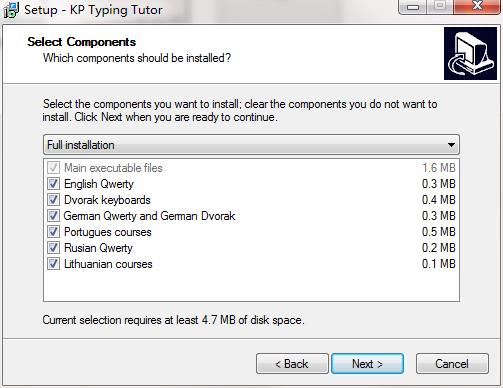Click empty area in components list
The width and height of the screenshot is (503, 388).
point(251,286)
